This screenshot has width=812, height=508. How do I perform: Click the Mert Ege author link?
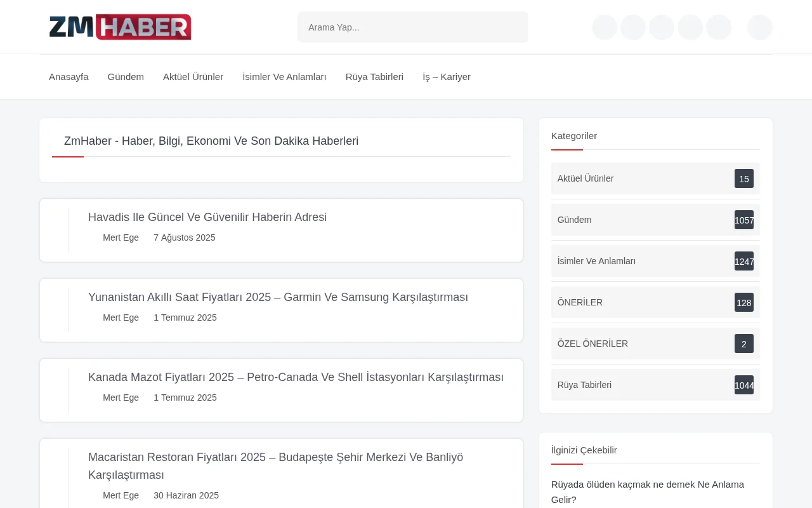(x=121, y=237)
